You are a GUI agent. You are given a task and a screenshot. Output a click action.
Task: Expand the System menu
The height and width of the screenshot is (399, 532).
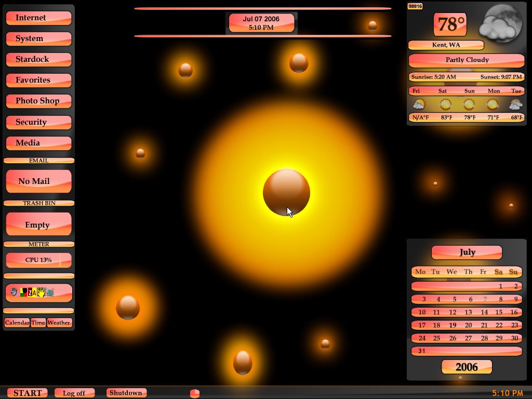click(x=38, y=38)
